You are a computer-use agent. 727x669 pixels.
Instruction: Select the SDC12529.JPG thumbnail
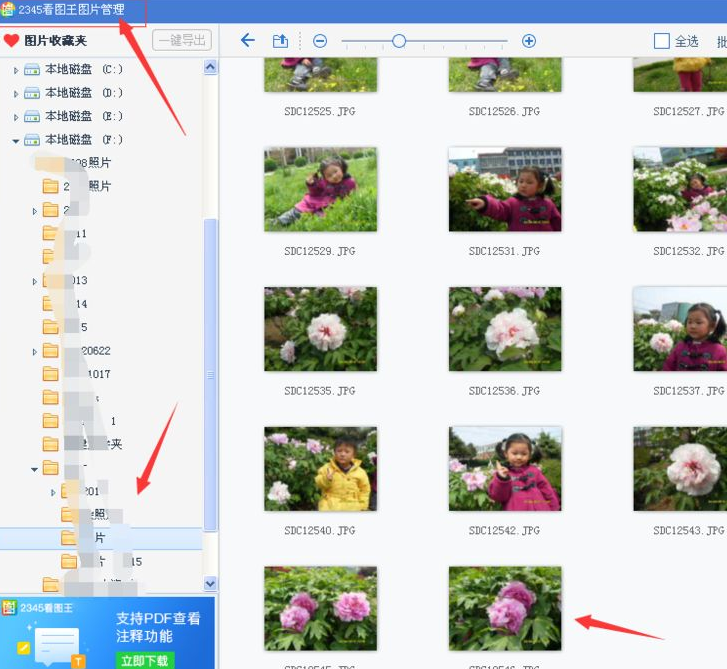click(320, 190)
